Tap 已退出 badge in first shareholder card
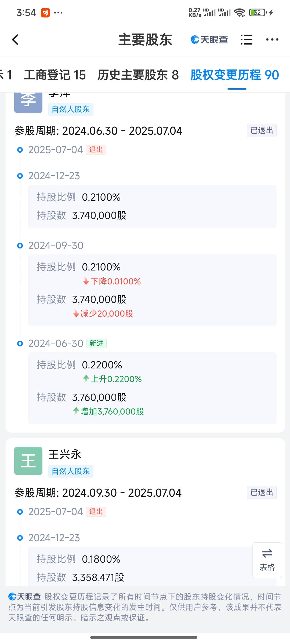This screenshot has width=290, height=644. coord(262,130)
